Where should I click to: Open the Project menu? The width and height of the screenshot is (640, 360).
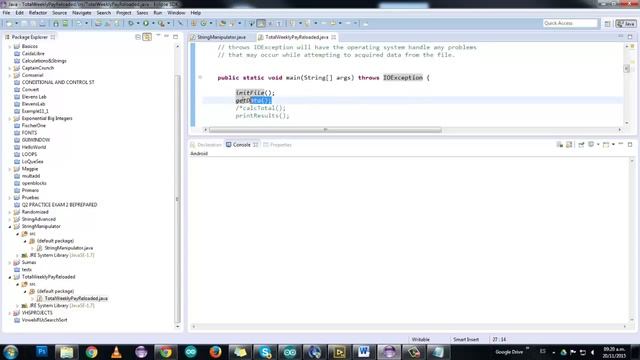pyautogui.click(x=124, y=13)
